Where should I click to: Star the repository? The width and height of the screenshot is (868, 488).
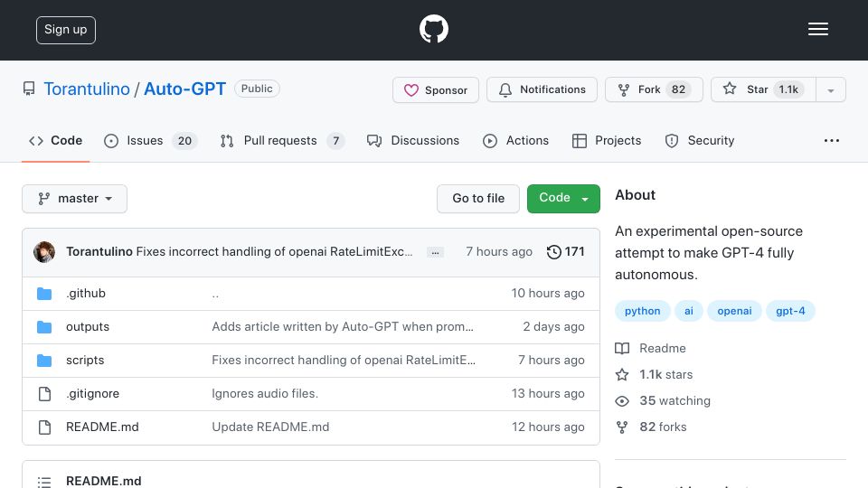763,89
